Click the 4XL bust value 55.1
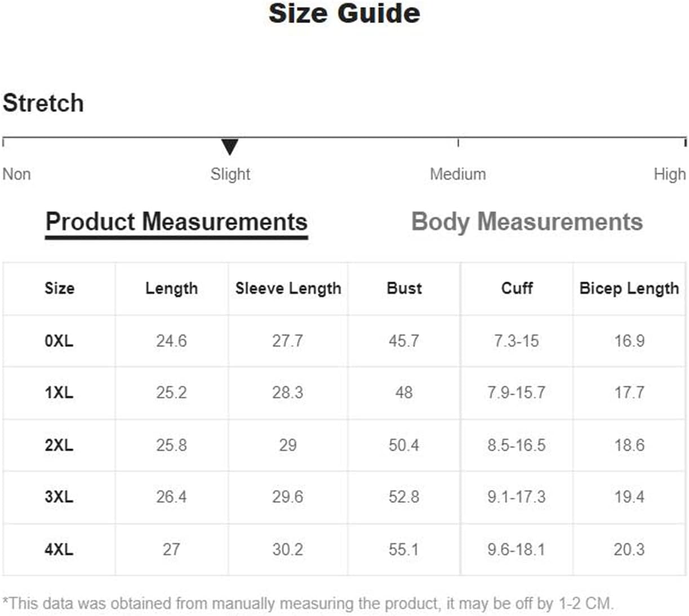 click(403, 549)
